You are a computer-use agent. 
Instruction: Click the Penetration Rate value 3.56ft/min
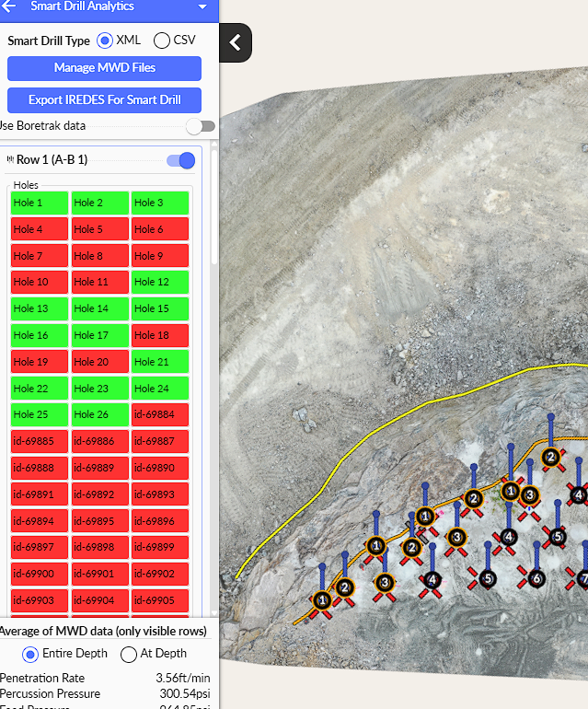pos(183,679)
